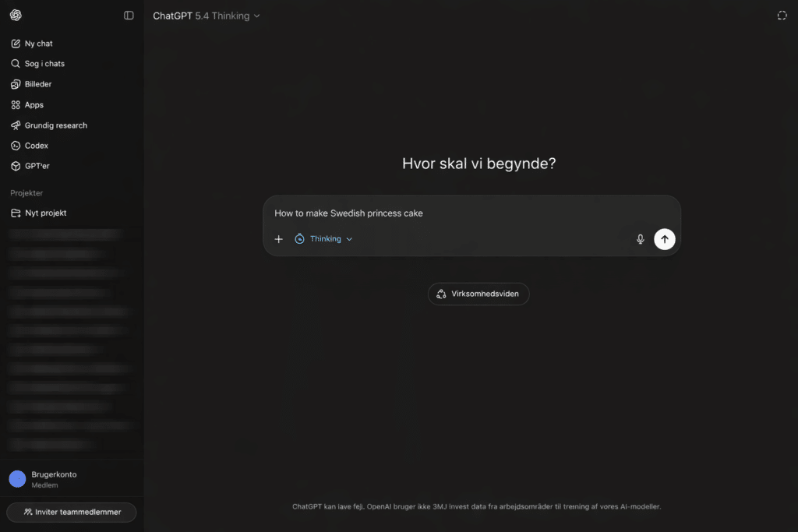This screenshot has width=798, height=532.
Task: Click the Virksomhedsviden button
Action: (x=478, y=294)
